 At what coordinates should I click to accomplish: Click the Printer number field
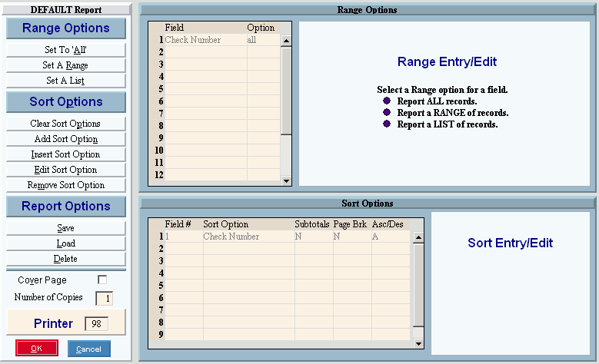[x=97, y=324]
